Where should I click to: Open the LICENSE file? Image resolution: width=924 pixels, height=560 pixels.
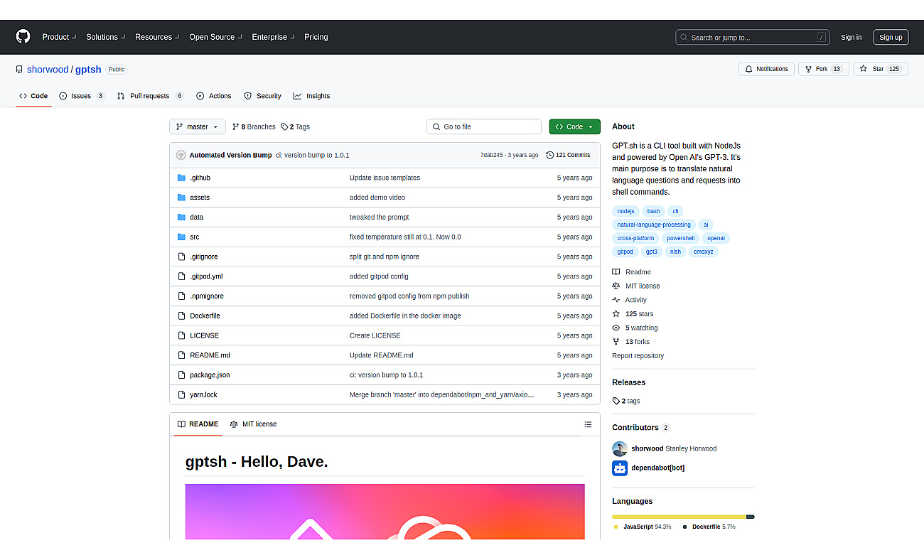point(204,335)
